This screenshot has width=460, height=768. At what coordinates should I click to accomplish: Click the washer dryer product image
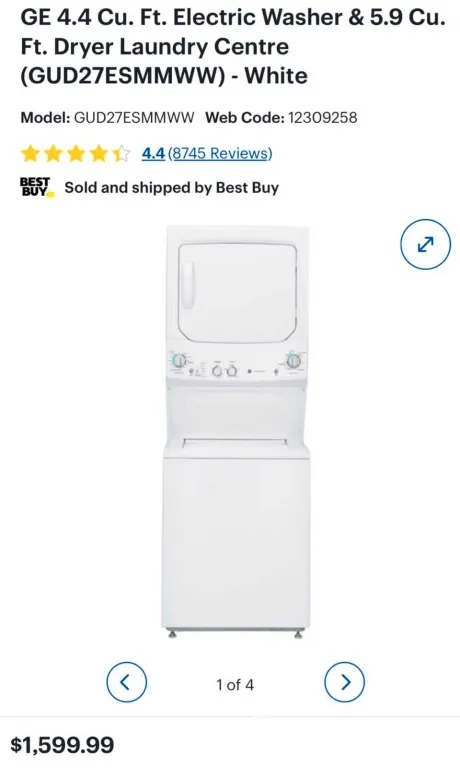236,432
